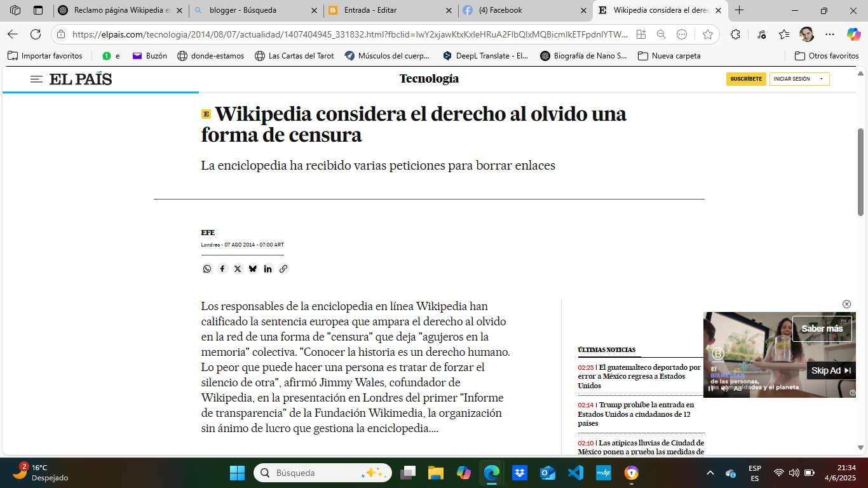This screenshot has height=488, width=868.
Task: Open the Edge profile avatar
Action: click(807, 34)
